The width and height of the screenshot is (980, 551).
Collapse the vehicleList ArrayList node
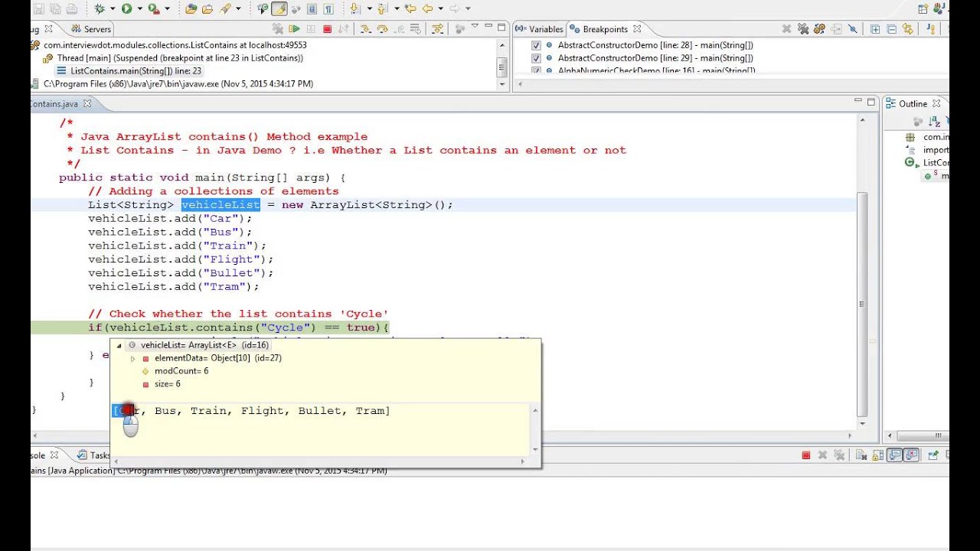pos(119,345)
